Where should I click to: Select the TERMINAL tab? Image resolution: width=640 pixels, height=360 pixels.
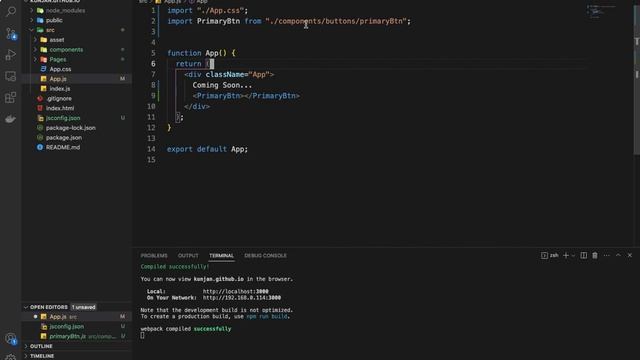[221, 256]
